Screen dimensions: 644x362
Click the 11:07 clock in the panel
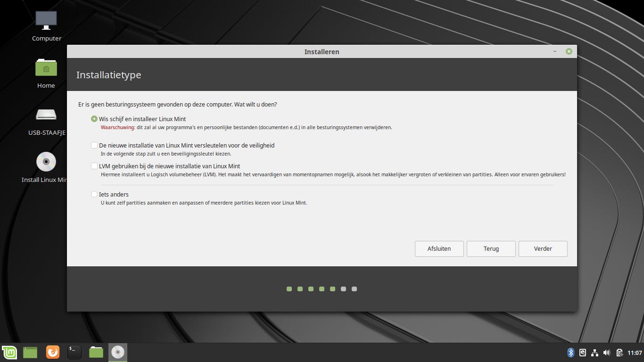(635, 353)
